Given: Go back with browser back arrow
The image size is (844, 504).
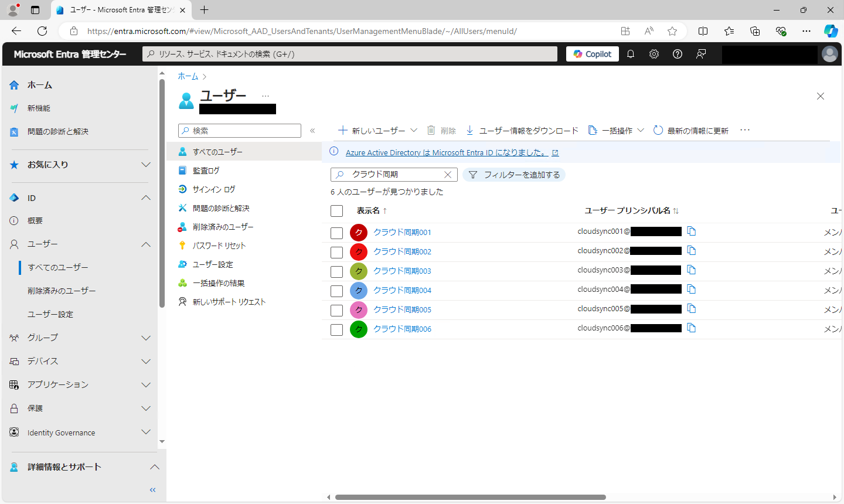Looking at the screenshot, I should [16, 31].
